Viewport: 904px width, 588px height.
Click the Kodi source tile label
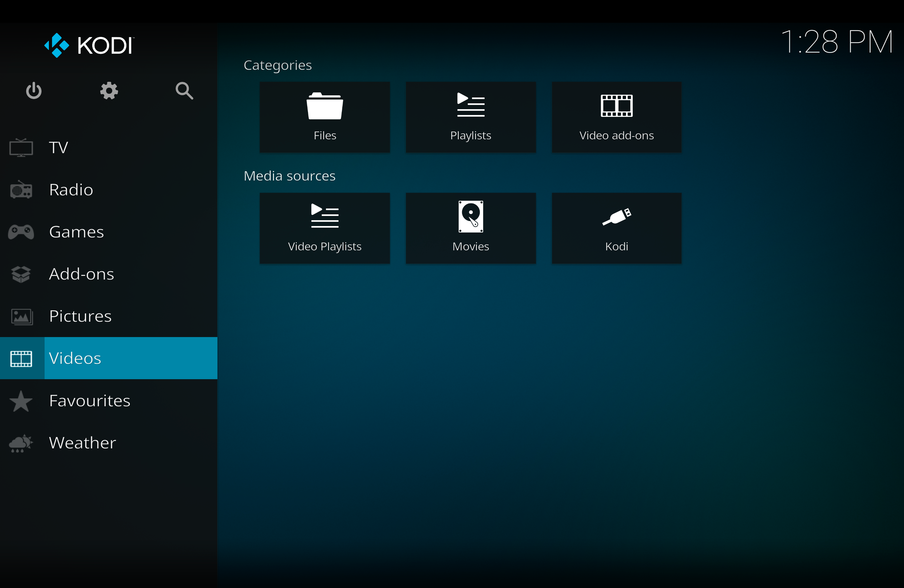[617, 247]
